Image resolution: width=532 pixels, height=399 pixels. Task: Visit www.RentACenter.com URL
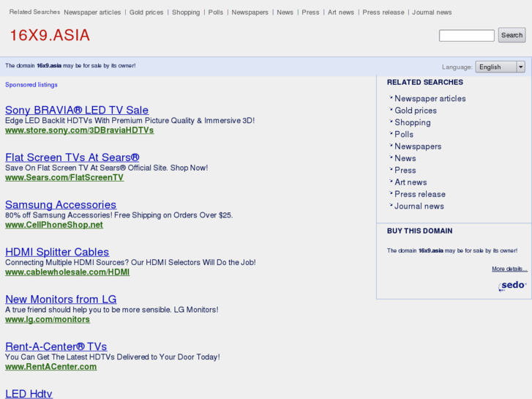(x=51, y=366)
